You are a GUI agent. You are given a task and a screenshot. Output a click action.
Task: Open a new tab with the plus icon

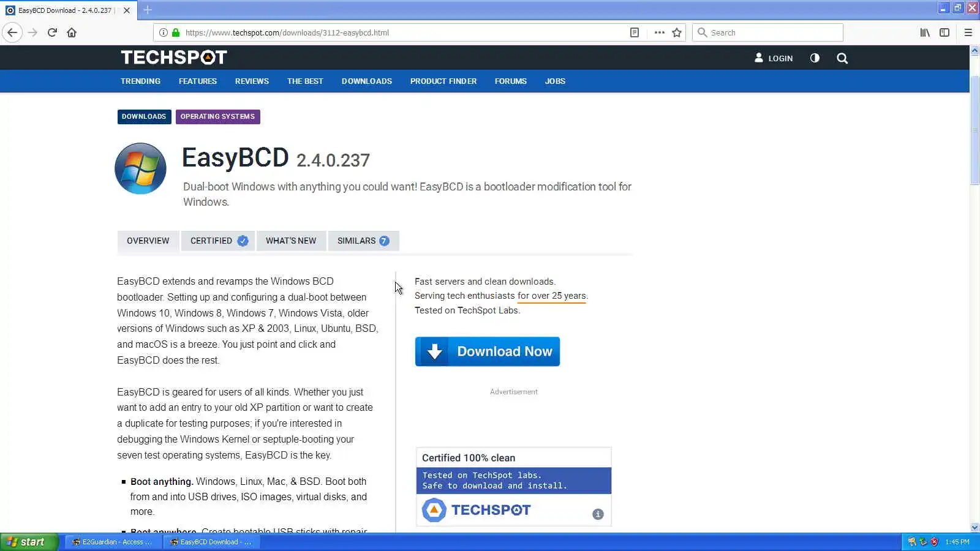tap(148, 10)
